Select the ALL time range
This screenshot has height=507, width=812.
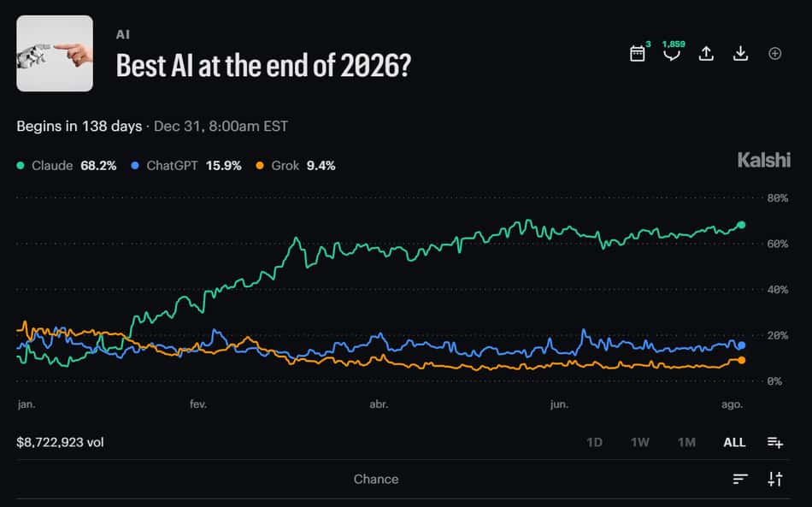point(734,442)
